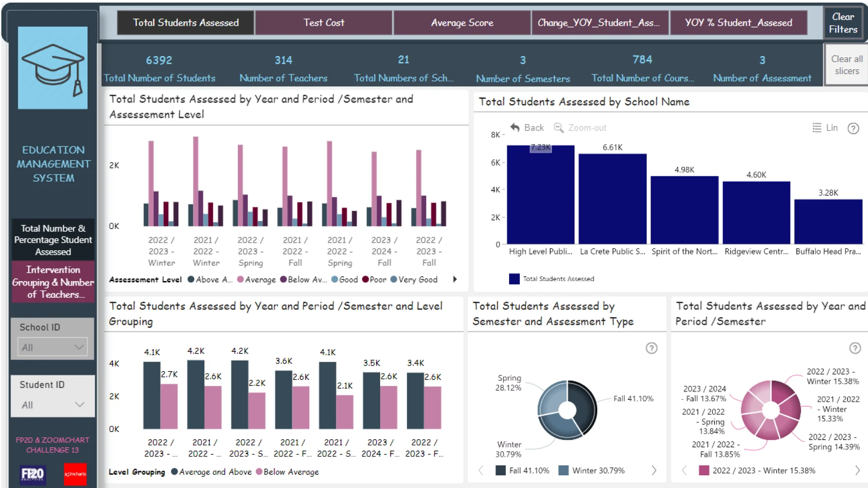Select the Ridgeview Central bar
Screen dimensions: 868x488
(756, 213)
